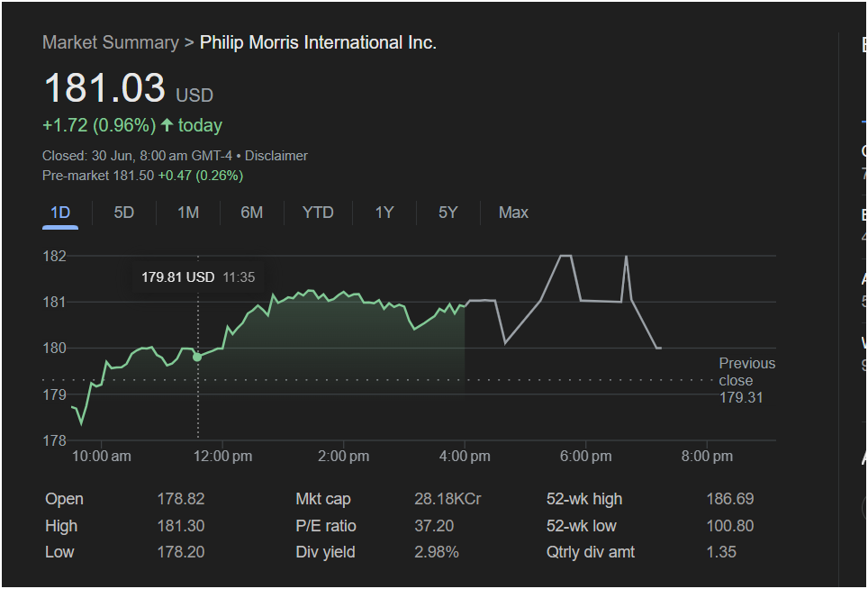This screenshot has width=868, height=589.
Task: Select the 5Y chart range tab
Action: click(448, 213)
